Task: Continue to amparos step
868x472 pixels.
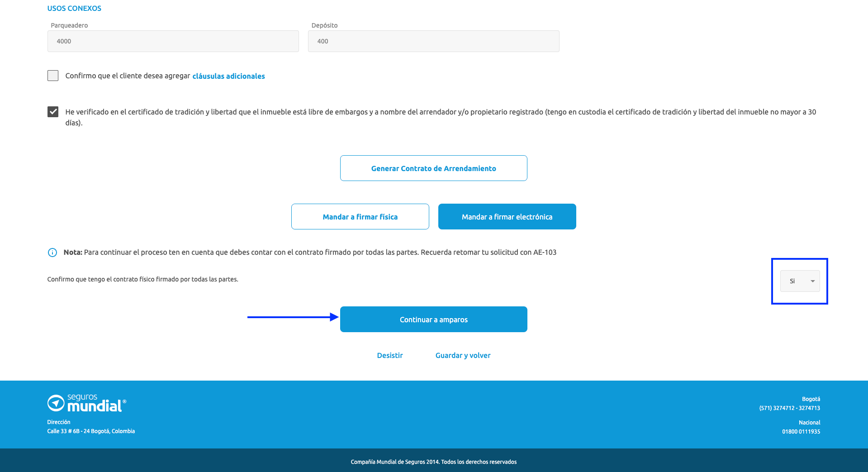Action: coord(433,319)
